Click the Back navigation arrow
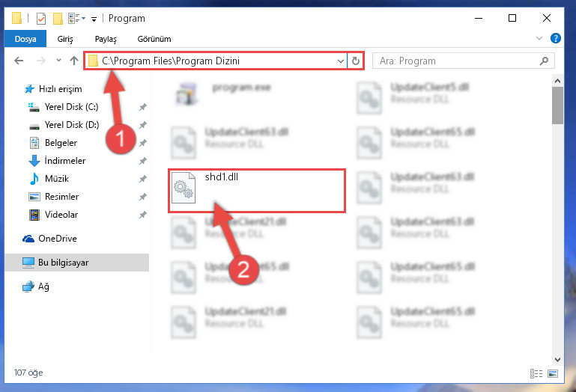The height and width of the screenshot is (392, 576). [x=19, y=61]
